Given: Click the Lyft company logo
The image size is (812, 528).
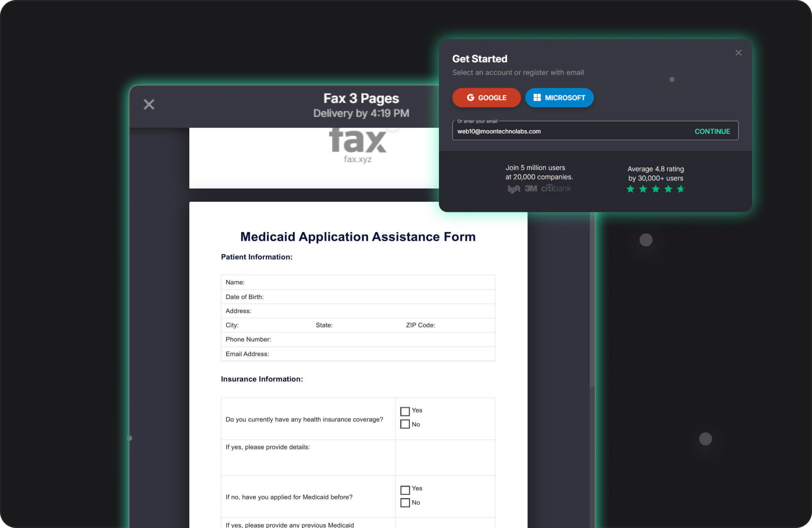Looking at the screenshot, I should tap(513, 189).
